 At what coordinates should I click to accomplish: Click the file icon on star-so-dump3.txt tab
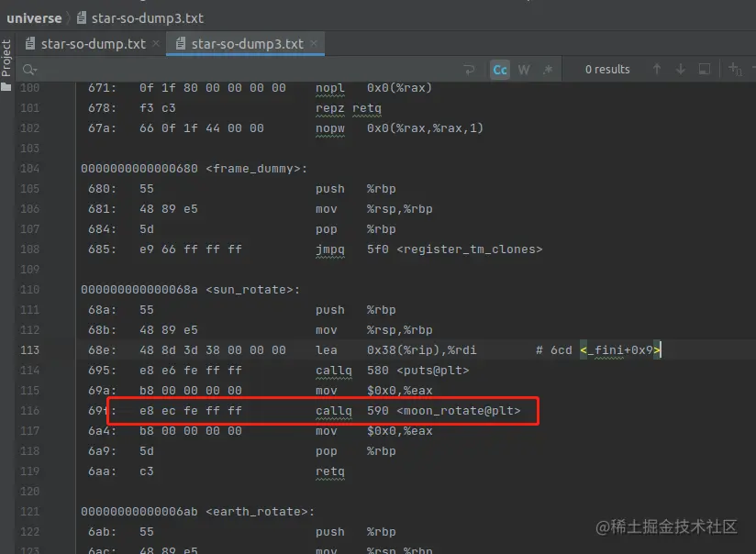[x=178, y=42]
